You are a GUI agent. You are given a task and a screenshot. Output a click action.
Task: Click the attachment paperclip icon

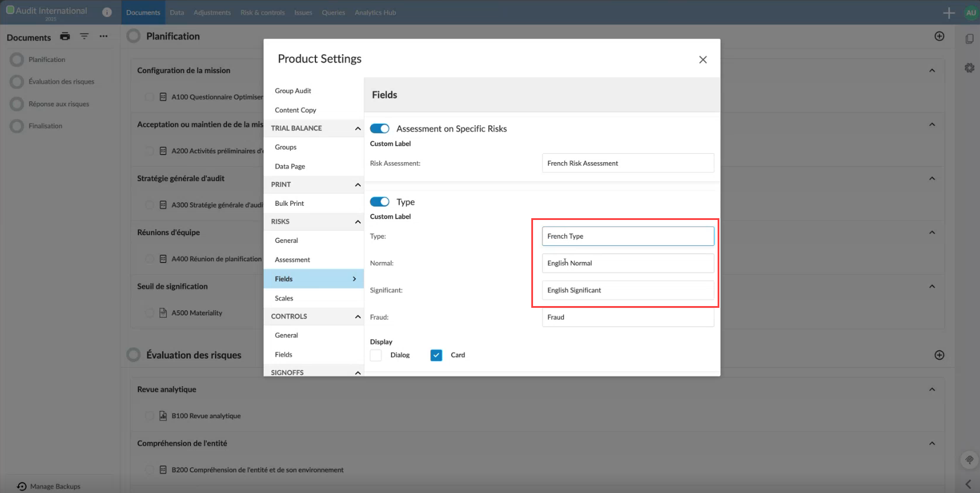[969, 459]
